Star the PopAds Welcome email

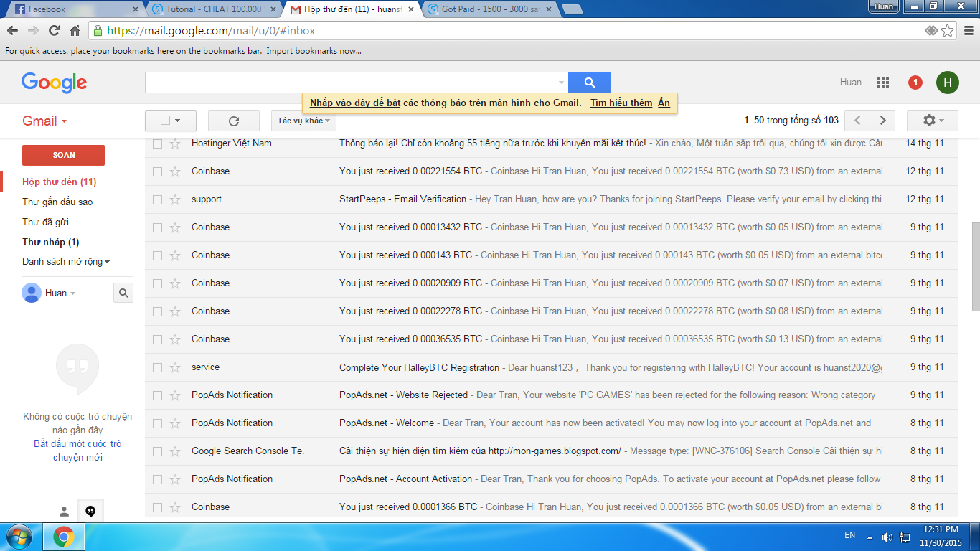[x=175, y=423]
